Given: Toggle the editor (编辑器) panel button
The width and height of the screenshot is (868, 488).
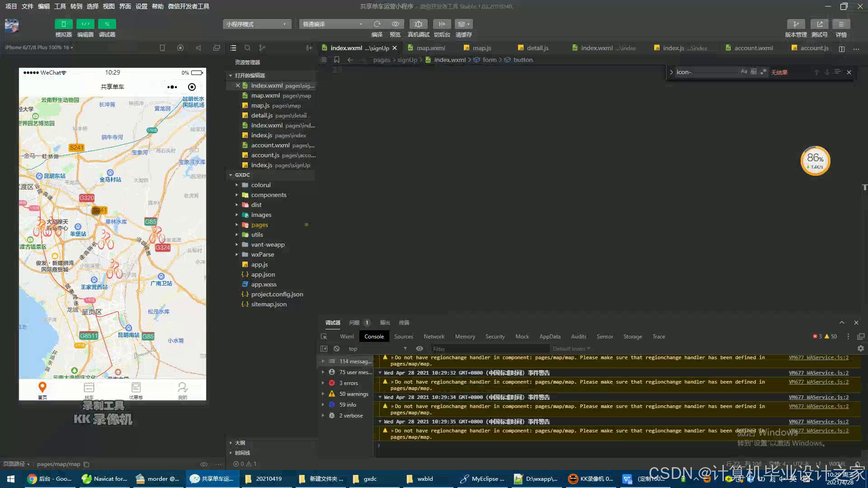Looking at the screenshot, I should [x=85, y=24].
